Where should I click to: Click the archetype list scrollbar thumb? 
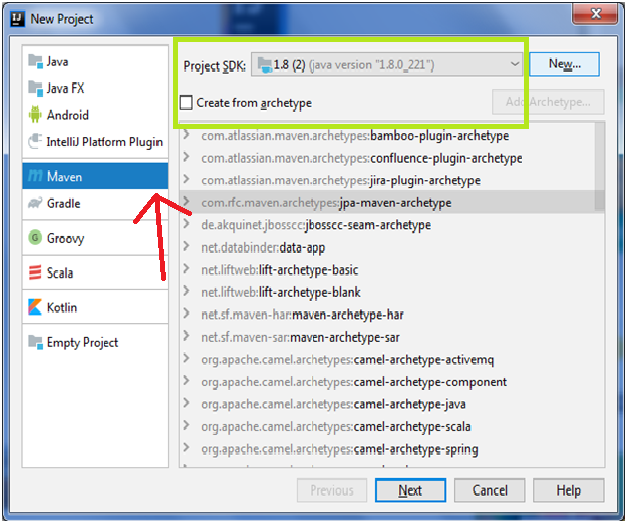600,166
